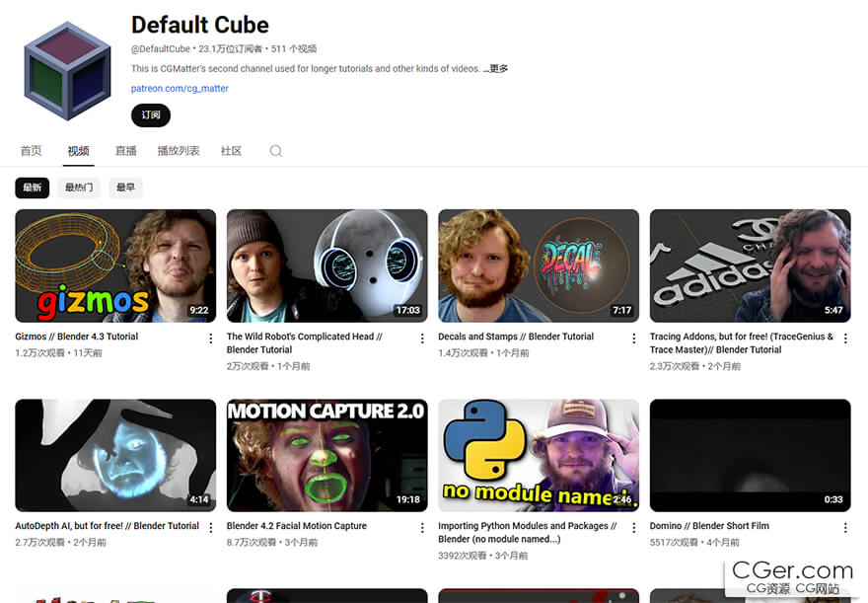The image size is (868, 603).
Task: Click the @DefaultCube handle text
Action: pyautogui.click(x=161, y=48)
